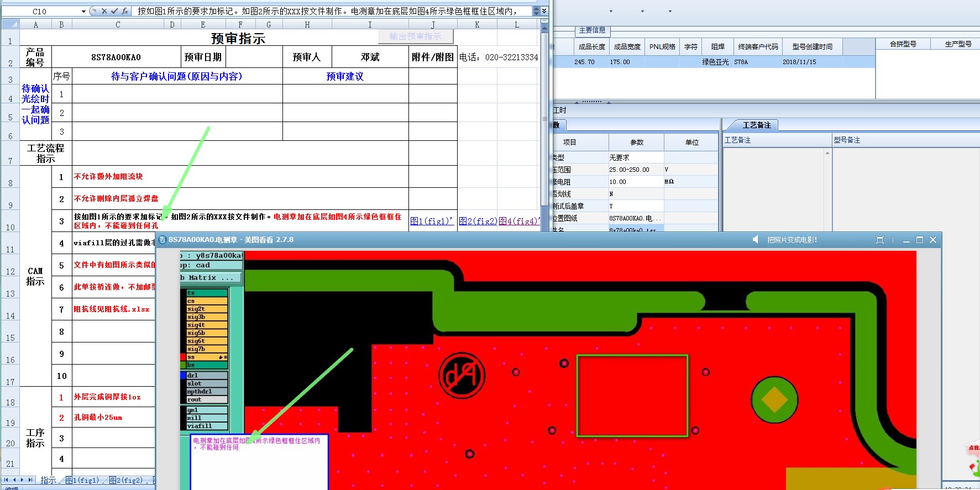Click the 美图看看 app icon in the viewer title bar
This screenshot has height=490, width=980.
(x=163, y=240)
